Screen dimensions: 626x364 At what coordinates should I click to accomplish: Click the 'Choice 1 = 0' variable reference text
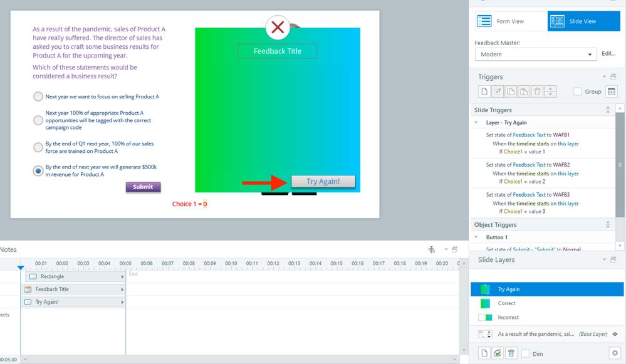[190, 204]
